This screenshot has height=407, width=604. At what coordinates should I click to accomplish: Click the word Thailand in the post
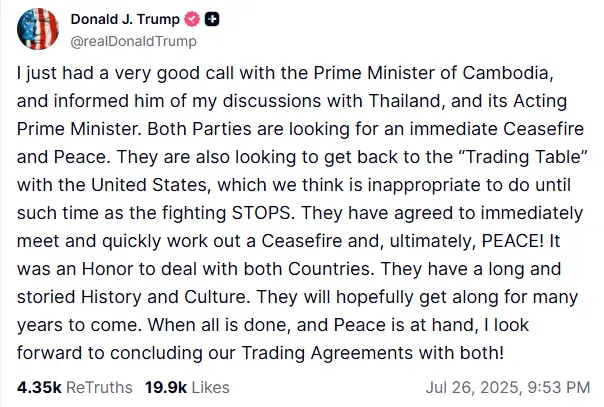406,101
